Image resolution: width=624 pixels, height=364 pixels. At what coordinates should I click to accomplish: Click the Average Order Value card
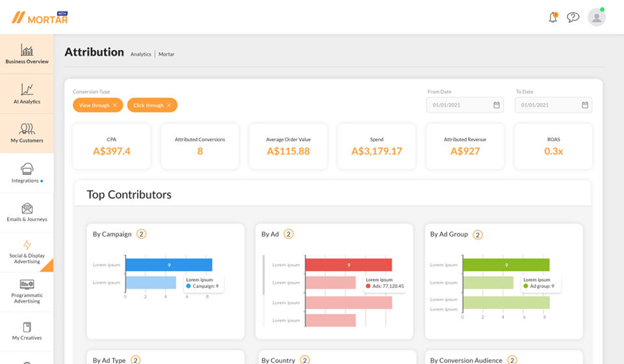coord(288,146)
